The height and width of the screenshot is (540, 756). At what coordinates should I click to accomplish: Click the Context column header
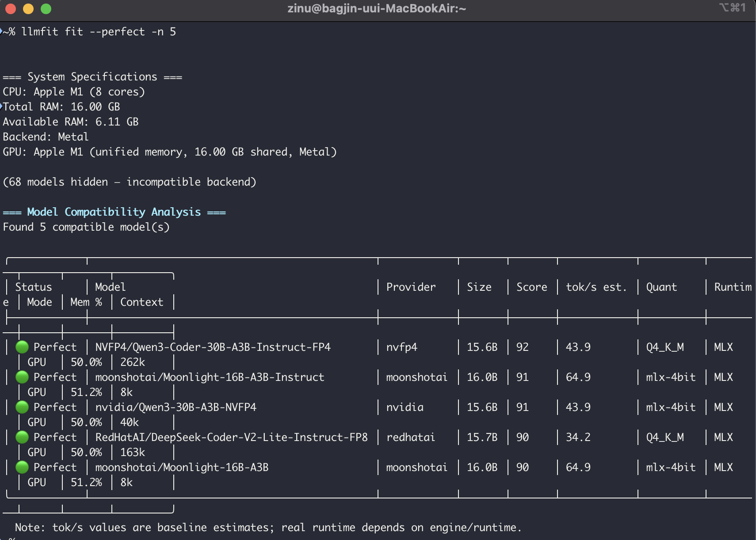[x=142, y=302]
